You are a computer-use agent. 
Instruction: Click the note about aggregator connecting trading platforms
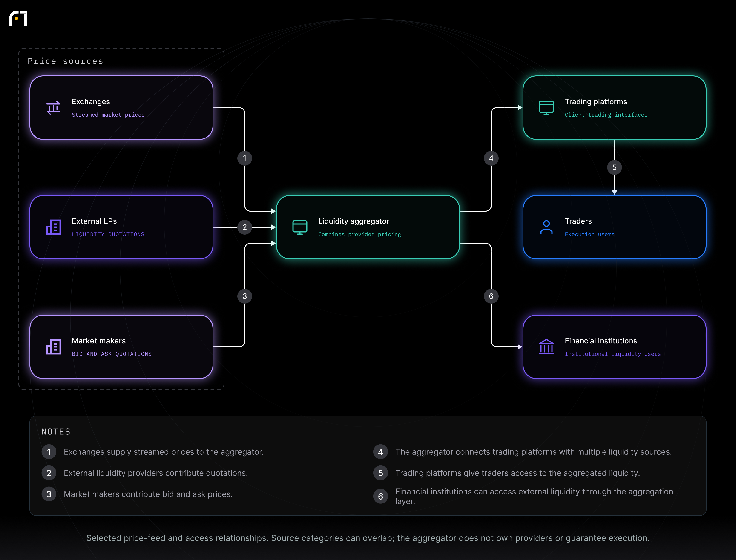533,452
